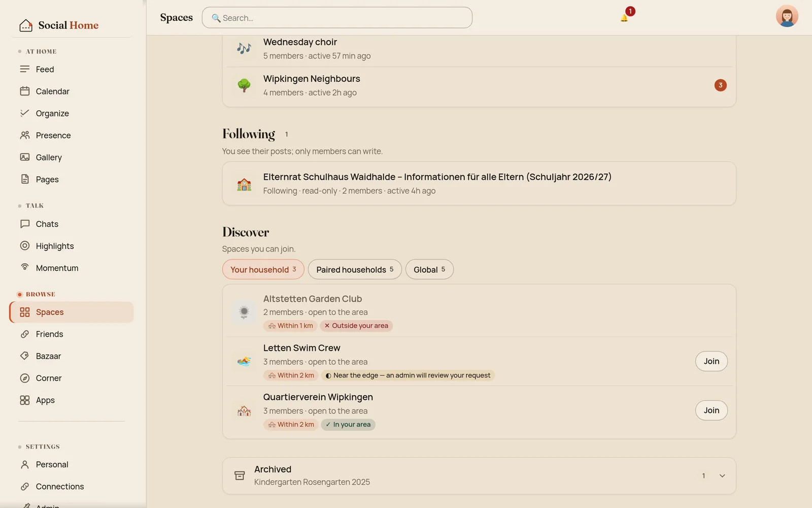812x508 pixels.
Task: Click the Apps grid icon
Action: pyautogui.click(x=25, y=400)
